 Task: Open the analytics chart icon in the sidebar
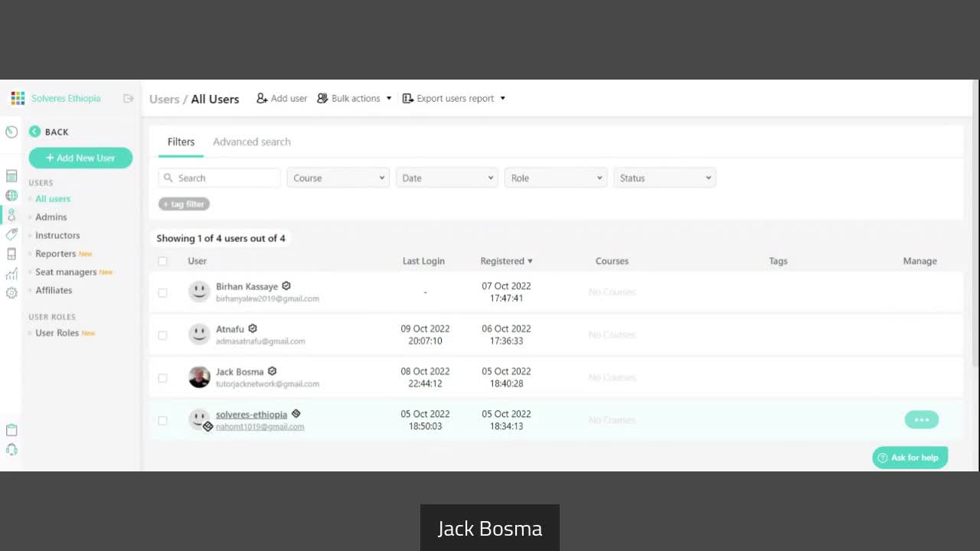tap(11, 274)
